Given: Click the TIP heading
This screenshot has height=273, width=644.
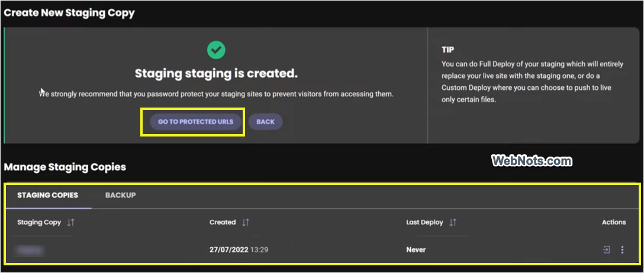Looking at the screenshot, I should 447,50.
